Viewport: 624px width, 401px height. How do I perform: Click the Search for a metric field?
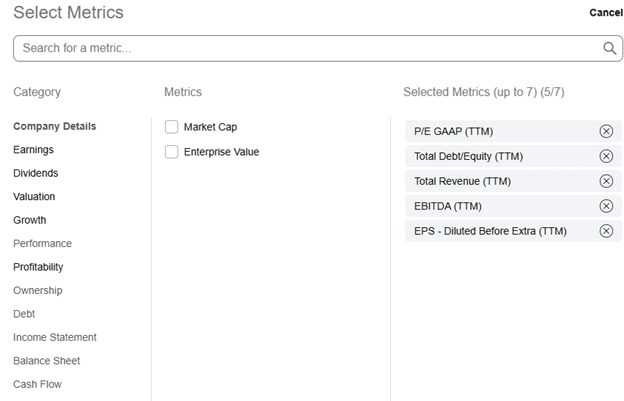[x=300, y=48]
